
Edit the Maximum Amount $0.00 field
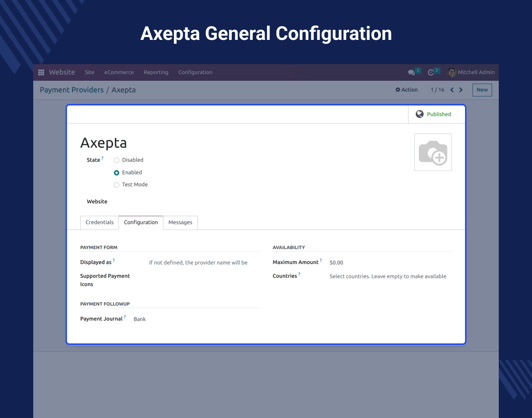(x=390, y=263)
